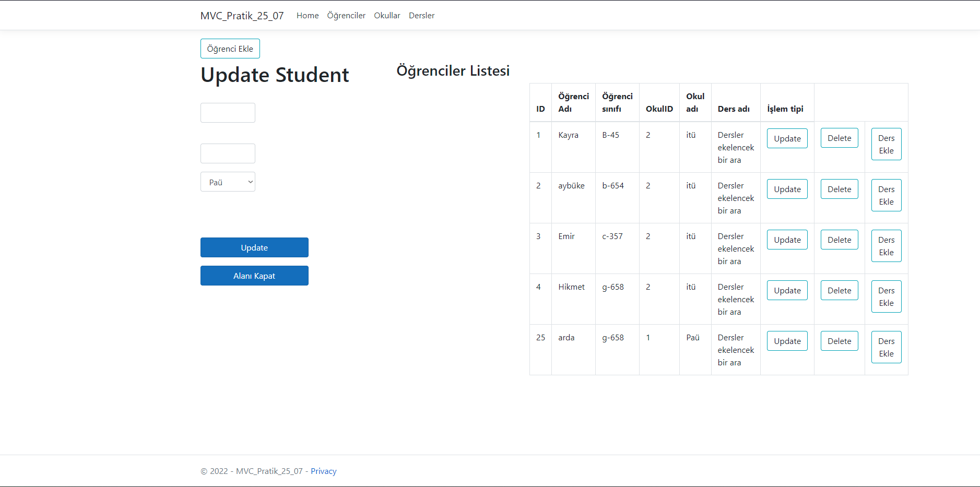Navigate to the Öğrenciler page

[x=346, y=15]
